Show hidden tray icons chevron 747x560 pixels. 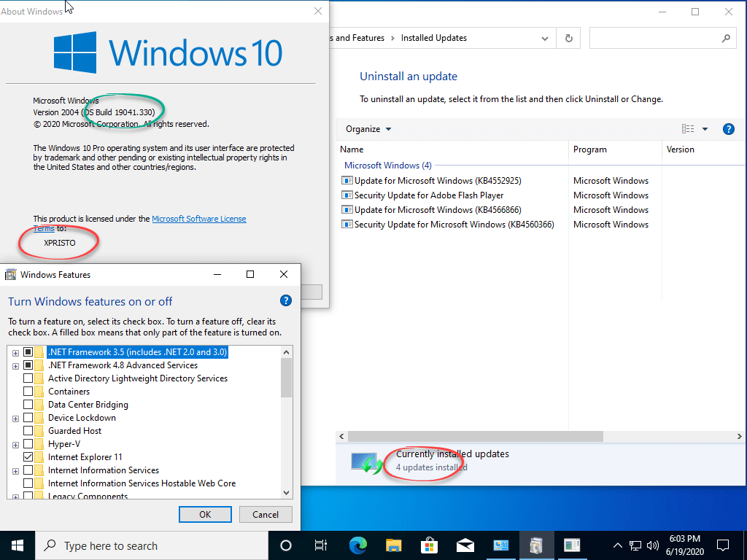click(617, 545)
